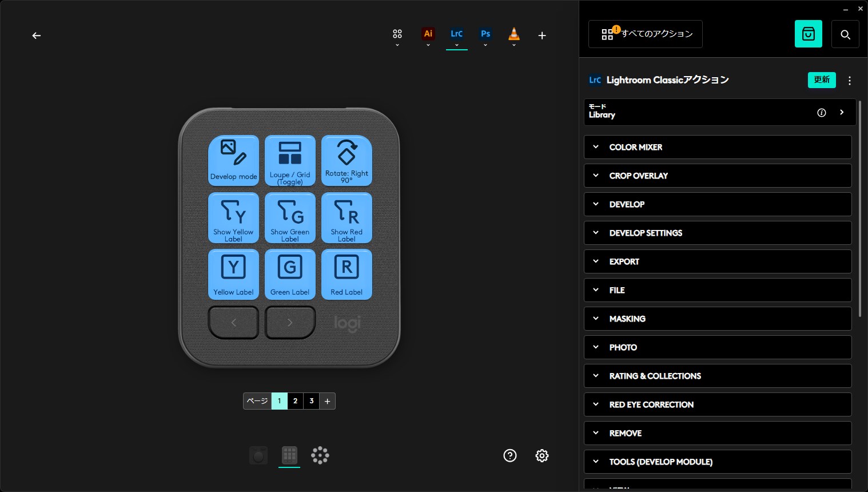Screen dimensions: 868x492
Task: Minimize the window
Action: pos(846,10)
